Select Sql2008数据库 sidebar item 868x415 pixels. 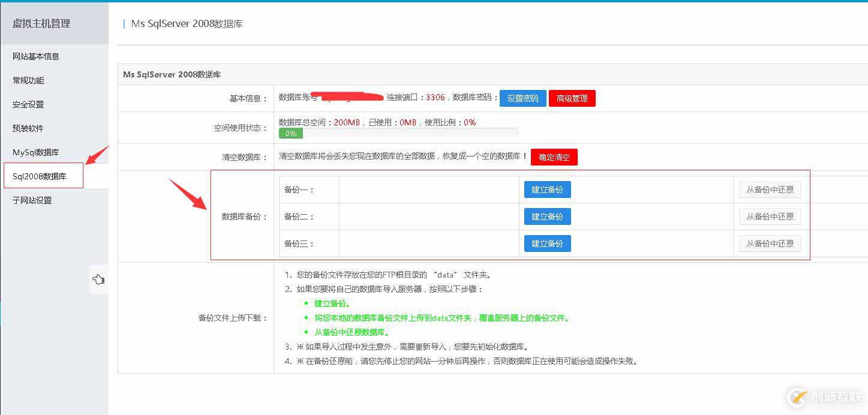point(40,176)
